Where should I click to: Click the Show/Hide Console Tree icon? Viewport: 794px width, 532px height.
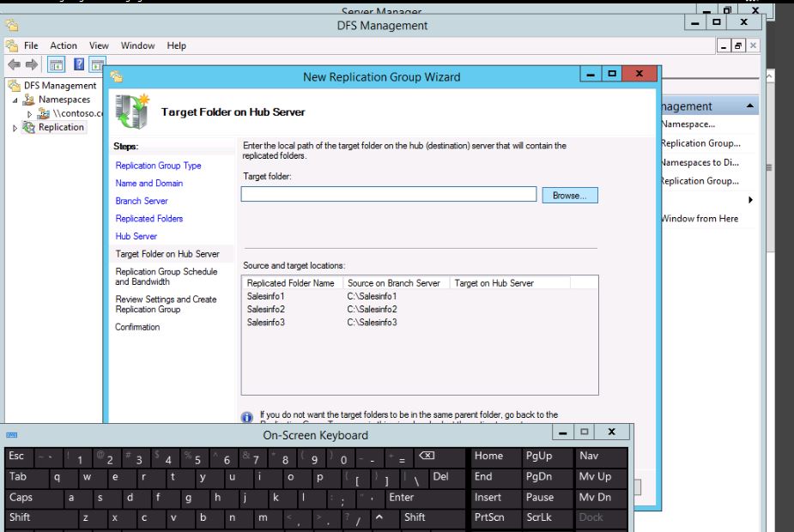(56, 64)
